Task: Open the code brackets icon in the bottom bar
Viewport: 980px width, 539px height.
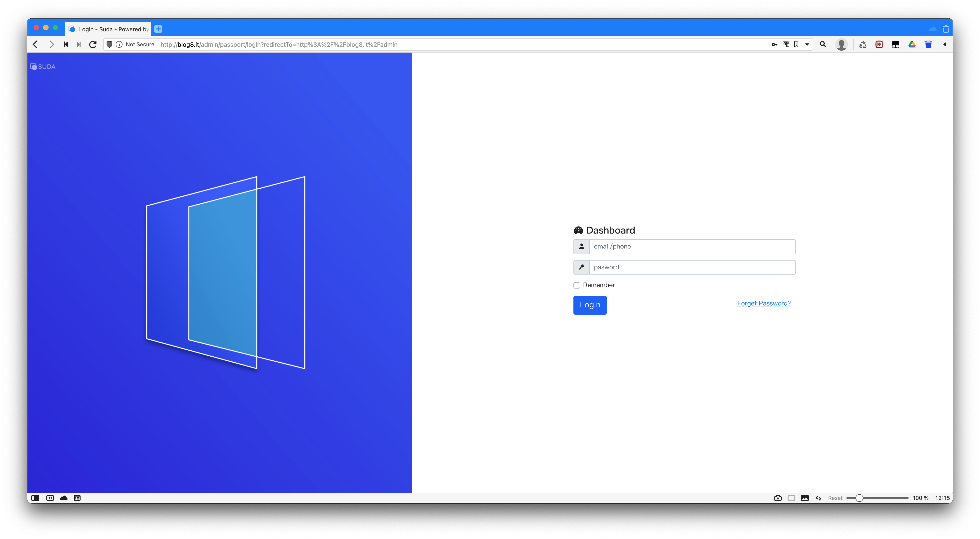Action: click(818, 498)
